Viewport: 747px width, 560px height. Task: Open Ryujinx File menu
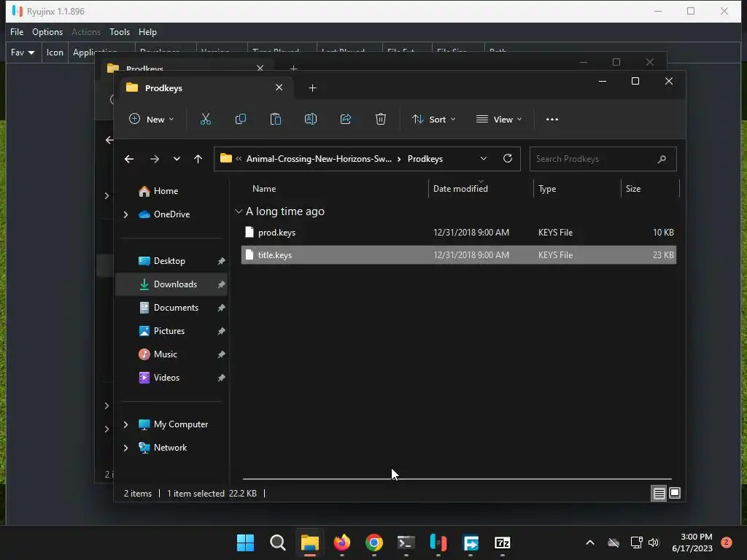17,32
